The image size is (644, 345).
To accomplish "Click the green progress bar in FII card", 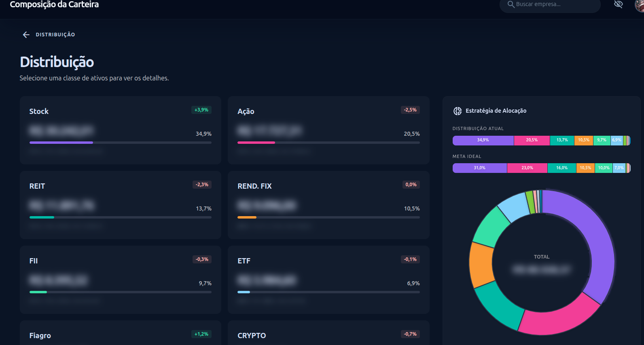I will point(38,292).
